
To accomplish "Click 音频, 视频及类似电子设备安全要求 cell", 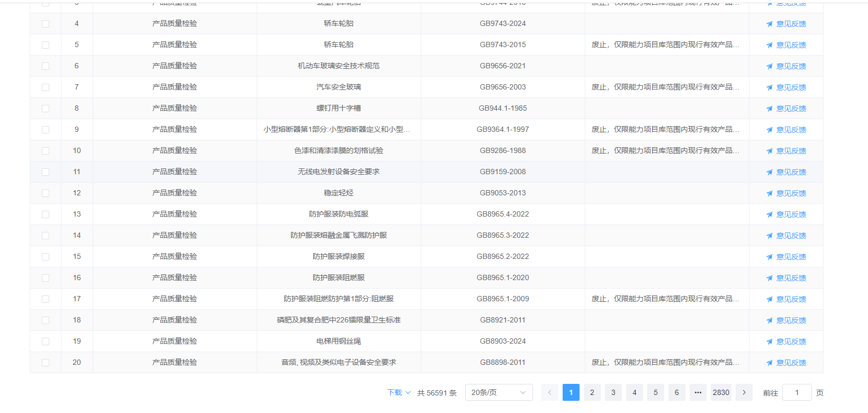I will pos(339,362).
